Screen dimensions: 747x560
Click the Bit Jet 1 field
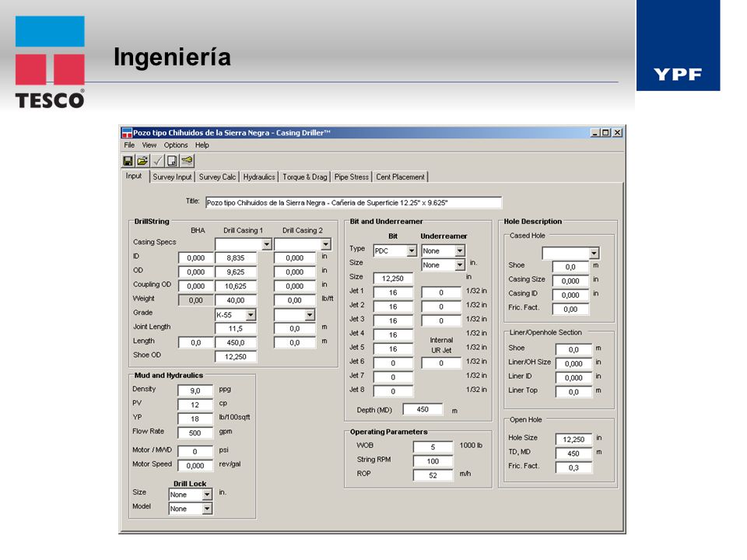coord(392,293)
